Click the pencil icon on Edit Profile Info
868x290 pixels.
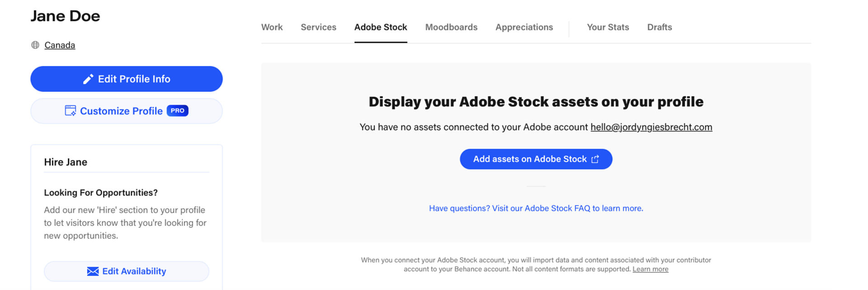point(88,79)
